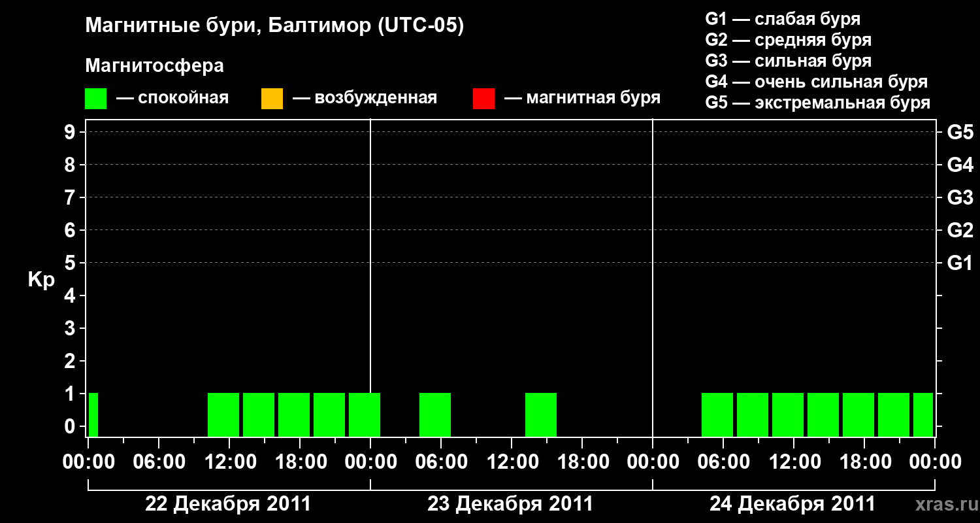Click the orange 'возбужденная' legend swatch

(272, 99)
